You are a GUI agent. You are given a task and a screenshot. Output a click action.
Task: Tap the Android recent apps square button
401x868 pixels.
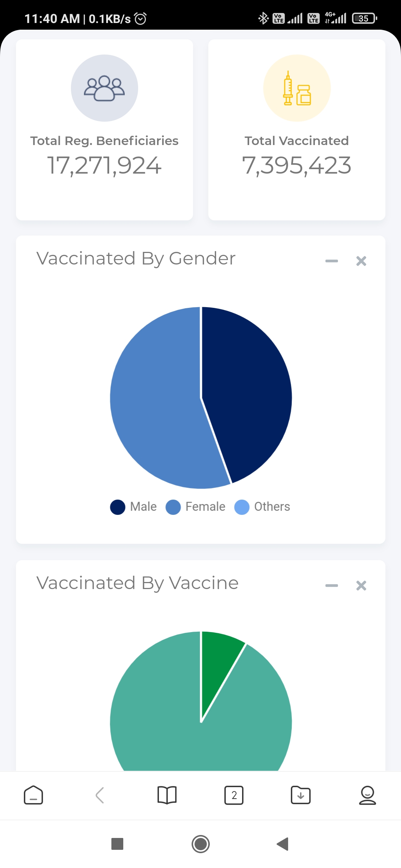click(117, 844)
